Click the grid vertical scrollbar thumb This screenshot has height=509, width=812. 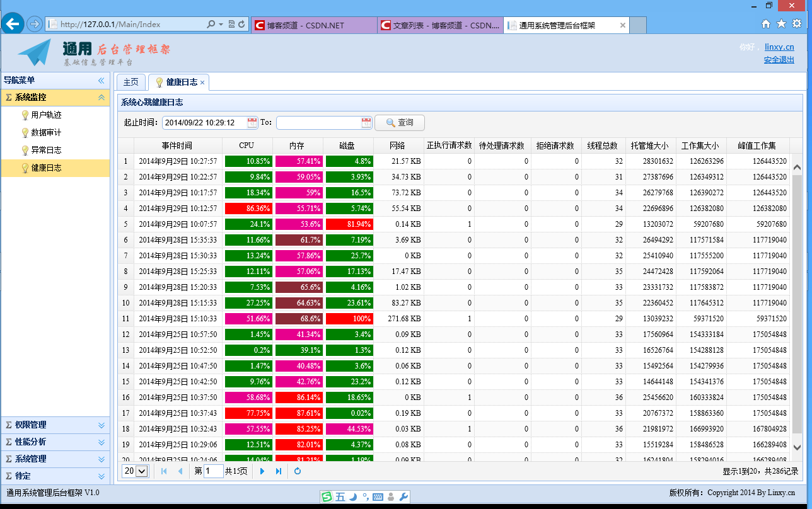[797, 304]
